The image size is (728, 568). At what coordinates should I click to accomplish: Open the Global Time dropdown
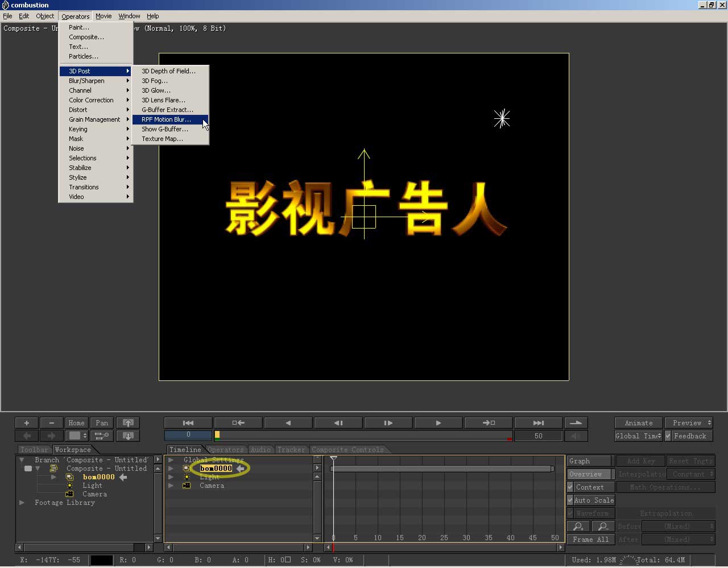pos(638,436)
